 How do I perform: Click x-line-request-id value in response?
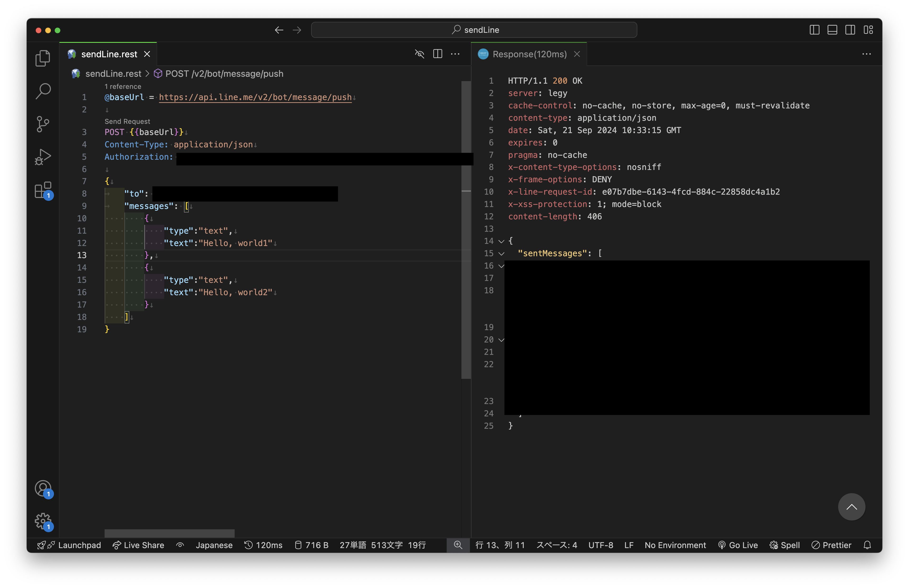tap(691, 192)
